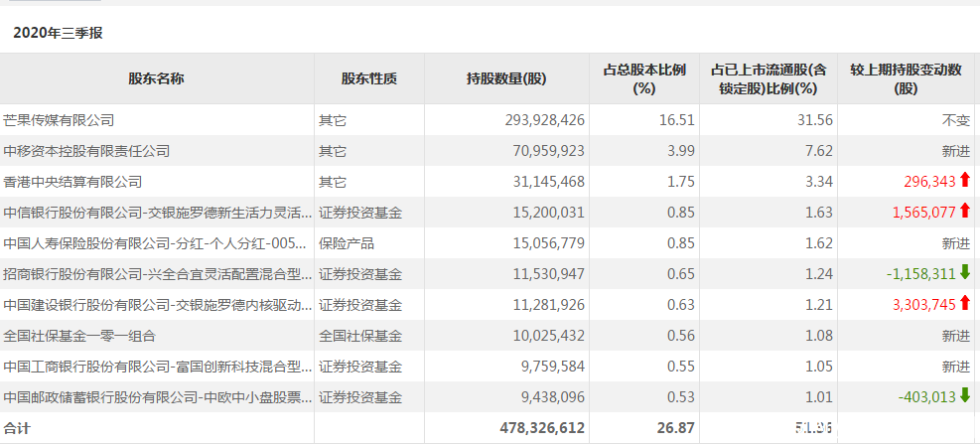Viewport: 980px width, 445px height.
Task: Select circulating ratio 1.01
Action: [x=820, y=397]
